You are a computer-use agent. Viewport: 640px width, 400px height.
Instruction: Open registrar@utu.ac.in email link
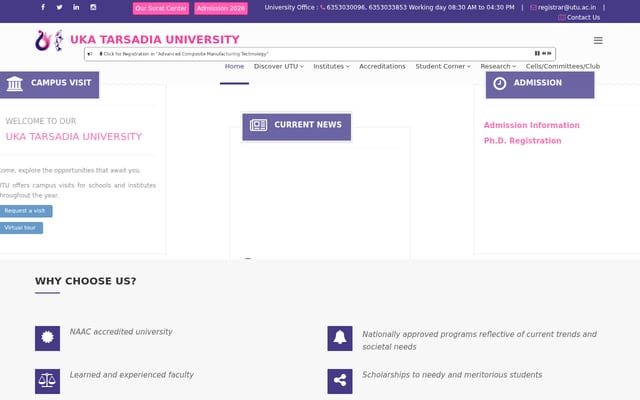coord(567,7)
